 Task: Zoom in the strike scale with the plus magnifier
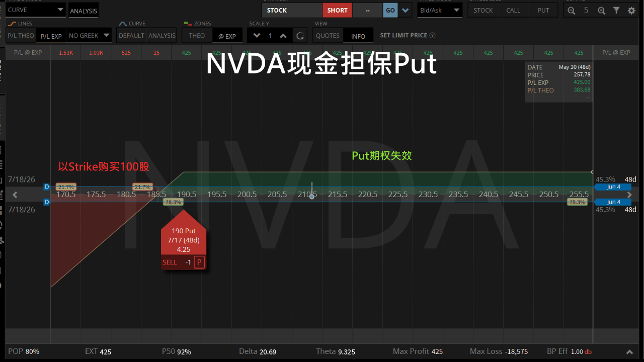[601, 10]
